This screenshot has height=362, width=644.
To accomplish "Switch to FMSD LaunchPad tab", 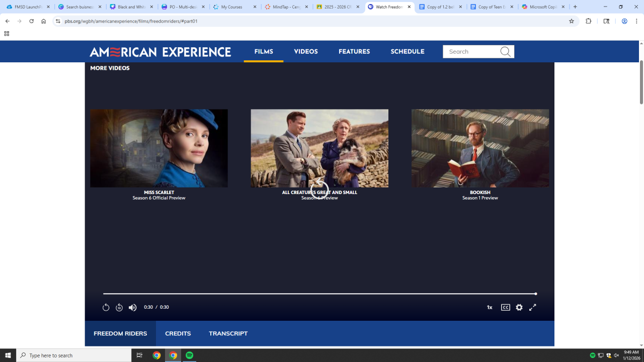I will click(x=28, y=7).
